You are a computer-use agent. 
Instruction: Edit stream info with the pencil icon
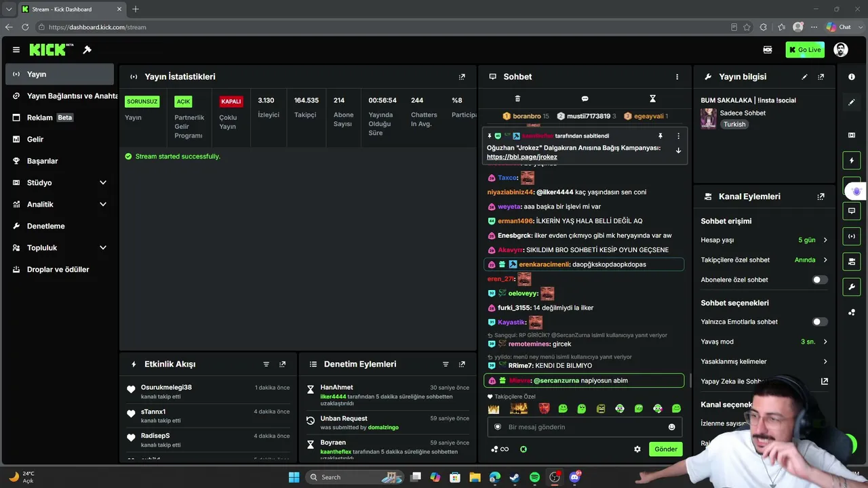click(x=804, y=77)
